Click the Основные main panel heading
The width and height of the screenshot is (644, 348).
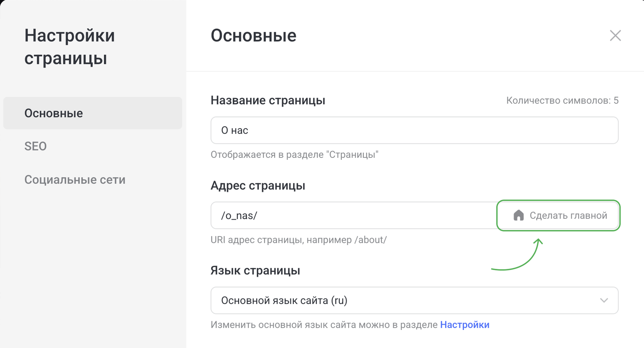253,36
